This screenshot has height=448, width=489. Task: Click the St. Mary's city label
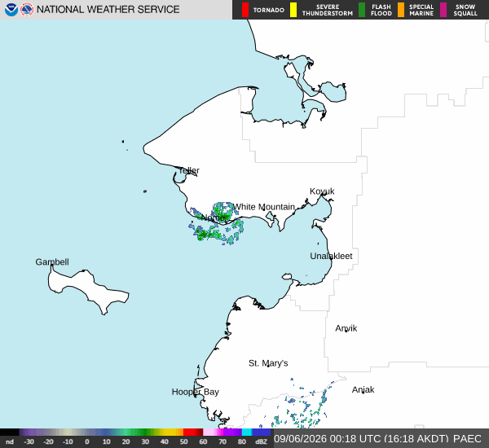pyautogui.click(x=268, y=363)
